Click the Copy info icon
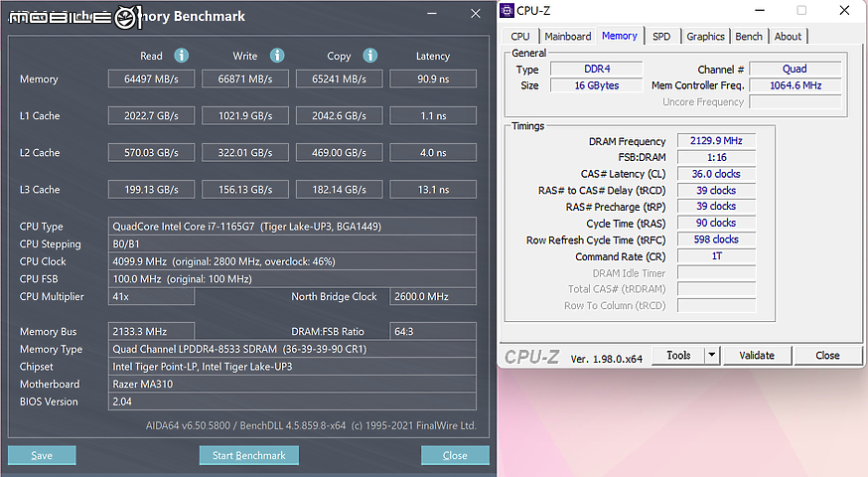Image resolution: width=868 pixels, height=477 pixels. (x=369, y=56)
